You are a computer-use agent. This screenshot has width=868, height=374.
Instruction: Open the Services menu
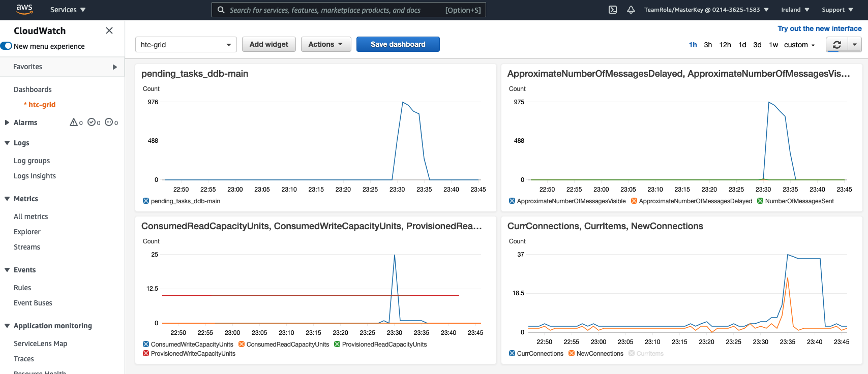point(68,10)
